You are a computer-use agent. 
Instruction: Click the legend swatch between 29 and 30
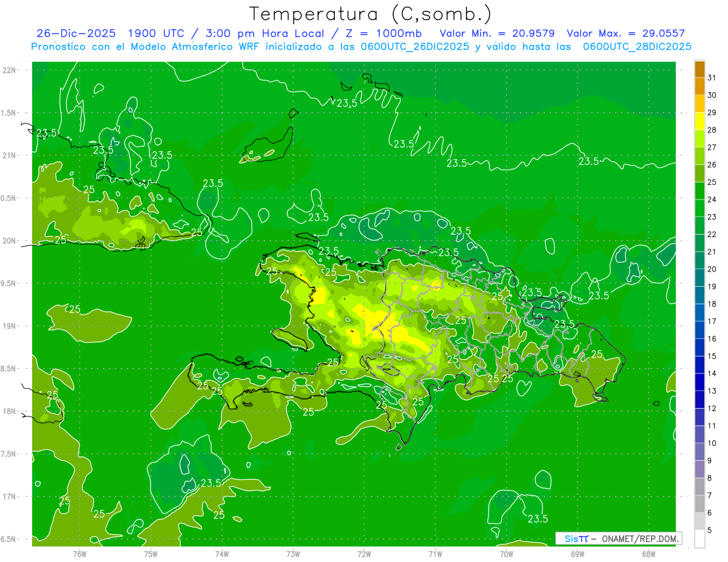tap(699, 104)
